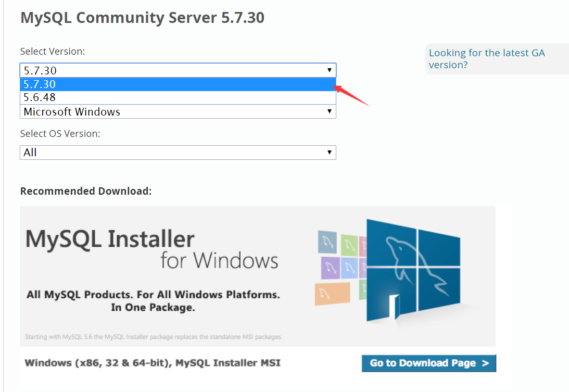Click the gray-blue dolphin tile at top
The width and height of the screenshot is (569, 392).
(327, 242)
